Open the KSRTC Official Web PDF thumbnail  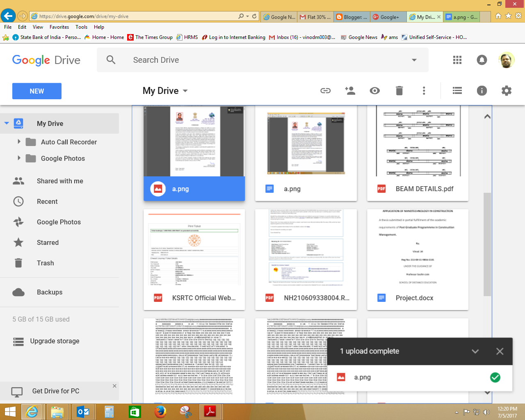coord(194,248)
